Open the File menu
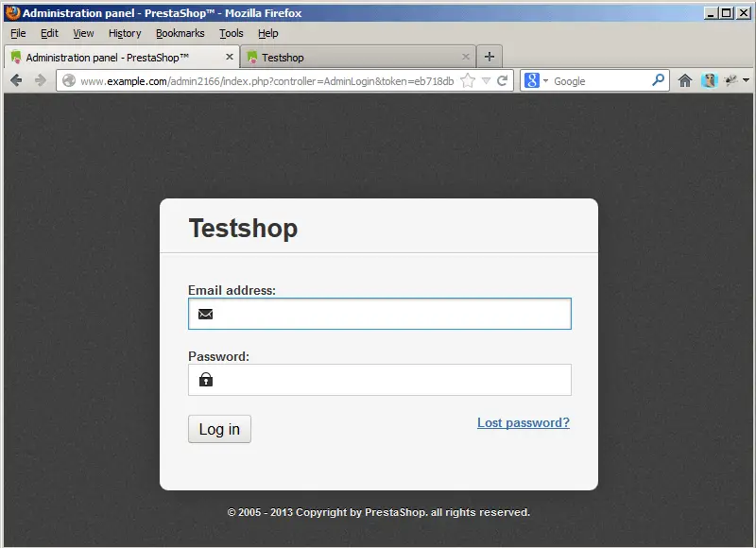This screenshot has height=548, width=756. (18, 33)
